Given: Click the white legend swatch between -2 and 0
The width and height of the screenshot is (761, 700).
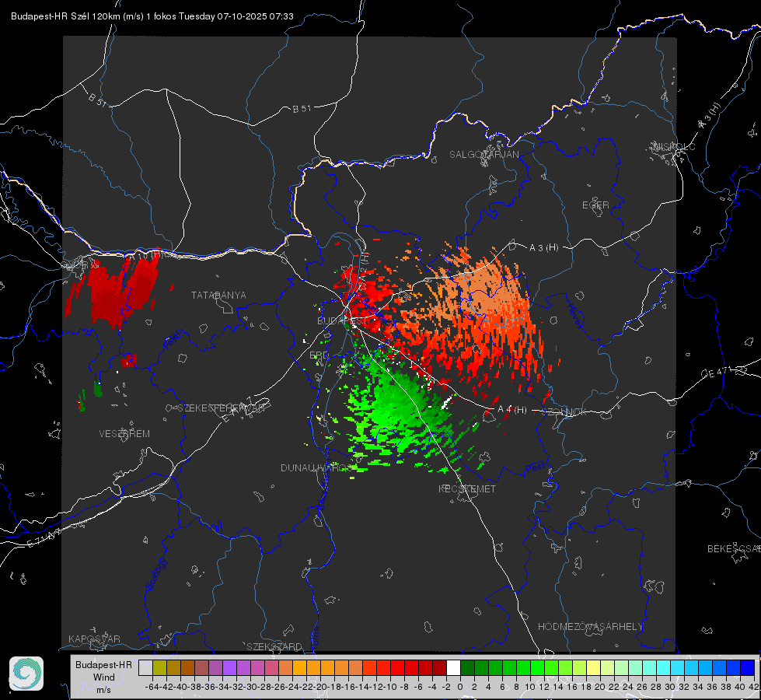Looking at the screenshot, I should coord(453,667).
